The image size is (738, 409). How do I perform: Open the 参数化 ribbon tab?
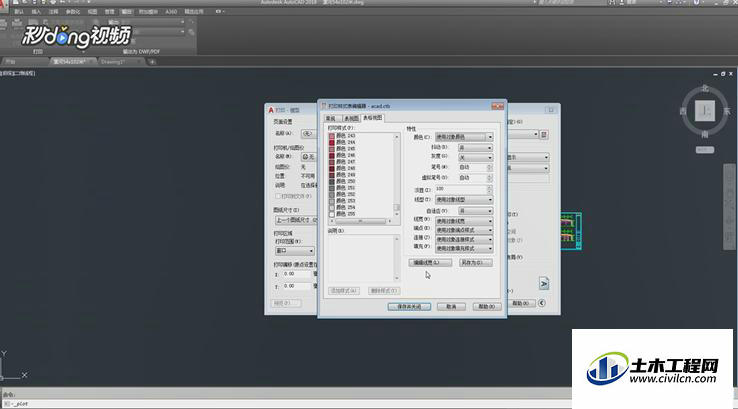73,11
